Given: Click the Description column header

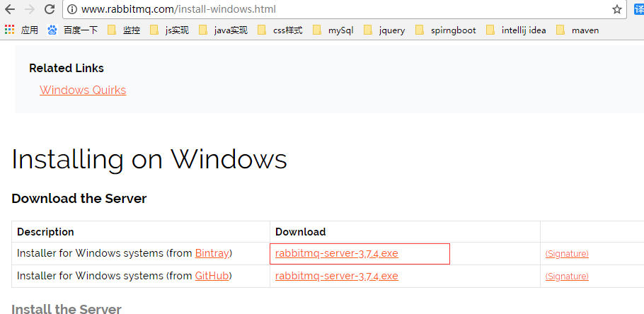Looking at the screenshot, I should tap(45, 232).
